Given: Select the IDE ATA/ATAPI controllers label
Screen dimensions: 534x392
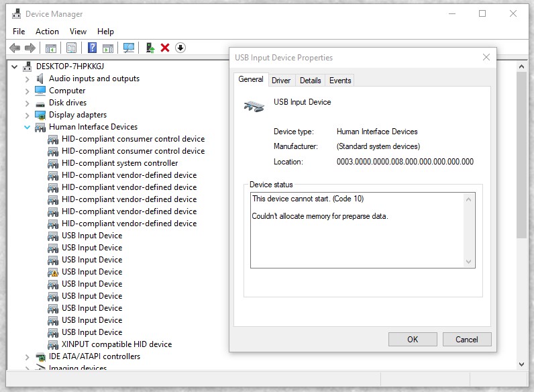Looking at the screenshot, I should click(95, 356).
